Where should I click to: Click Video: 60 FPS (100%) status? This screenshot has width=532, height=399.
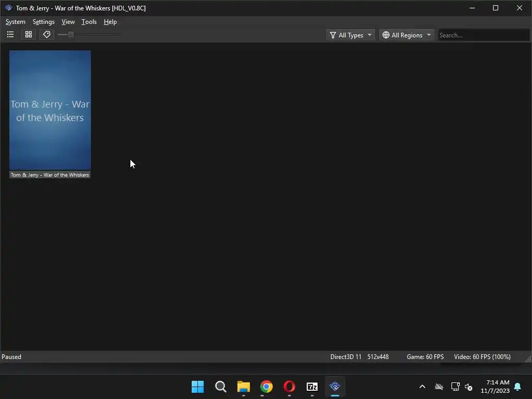482,357
